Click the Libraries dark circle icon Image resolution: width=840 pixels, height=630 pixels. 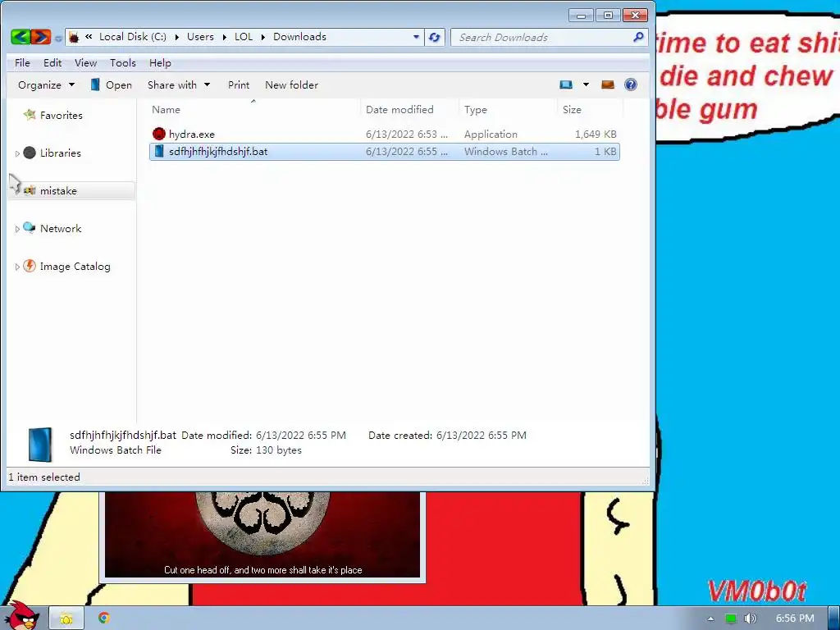[x=30, y=153]
